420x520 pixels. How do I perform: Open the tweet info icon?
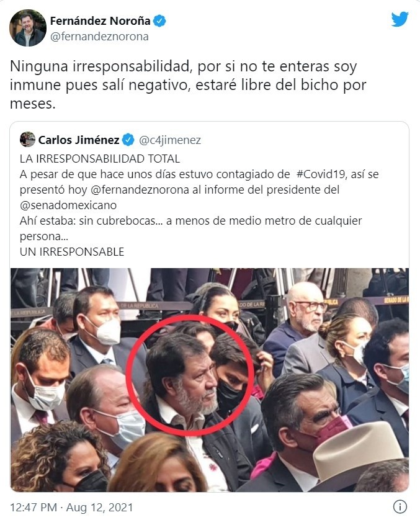(x=400, y=507)
